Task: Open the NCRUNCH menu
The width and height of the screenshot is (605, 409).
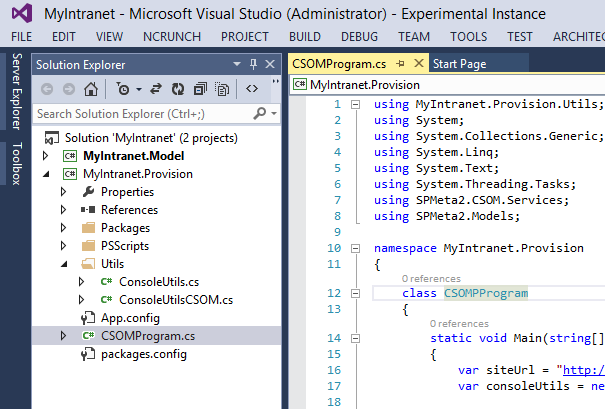Action: point(172,37)
